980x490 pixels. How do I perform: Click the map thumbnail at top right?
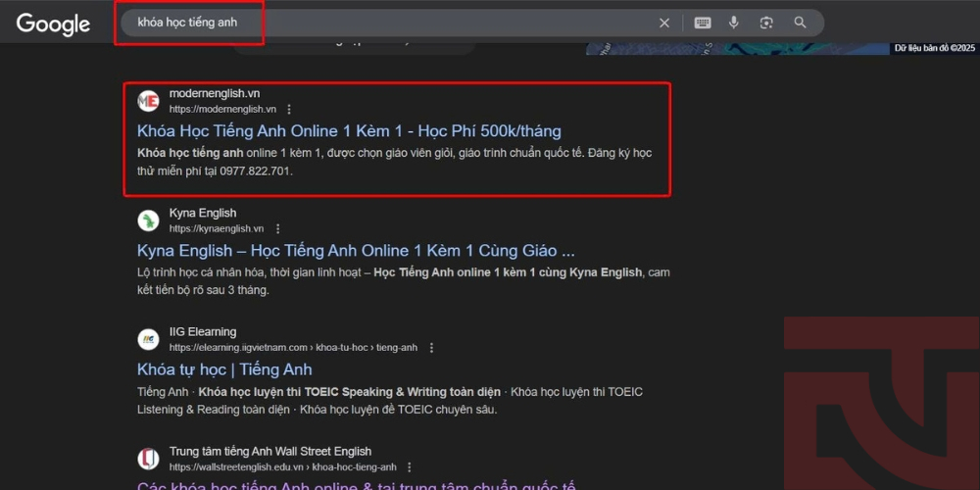738,49
